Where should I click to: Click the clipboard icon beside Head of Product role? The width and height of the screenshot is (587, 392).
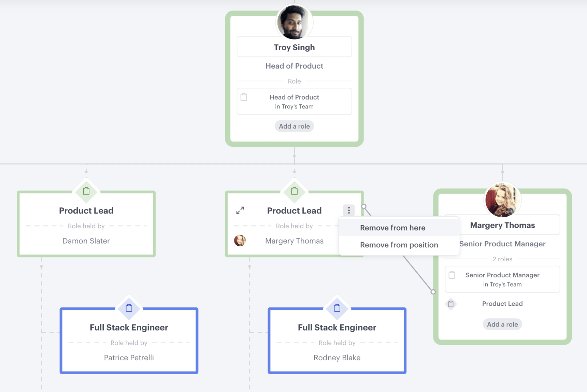pos(244,97)
